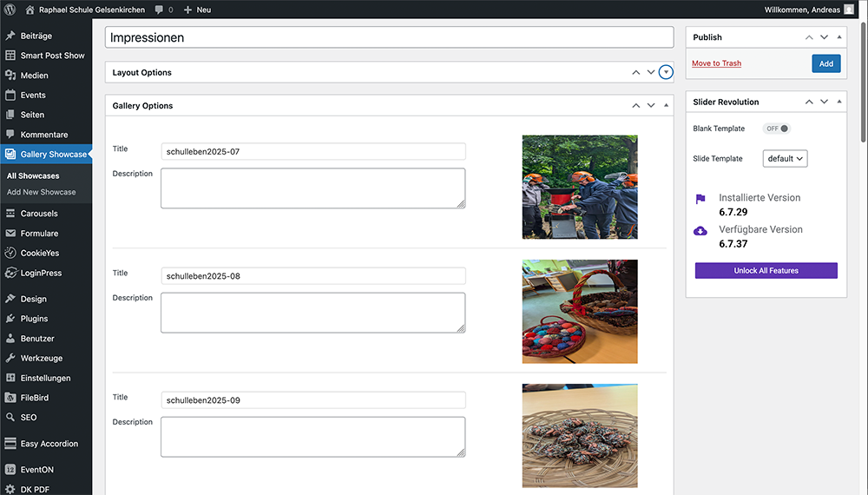Open the comments bubble icon in admin bar
This screenshot has width=868, height=495.
[160, 10]
